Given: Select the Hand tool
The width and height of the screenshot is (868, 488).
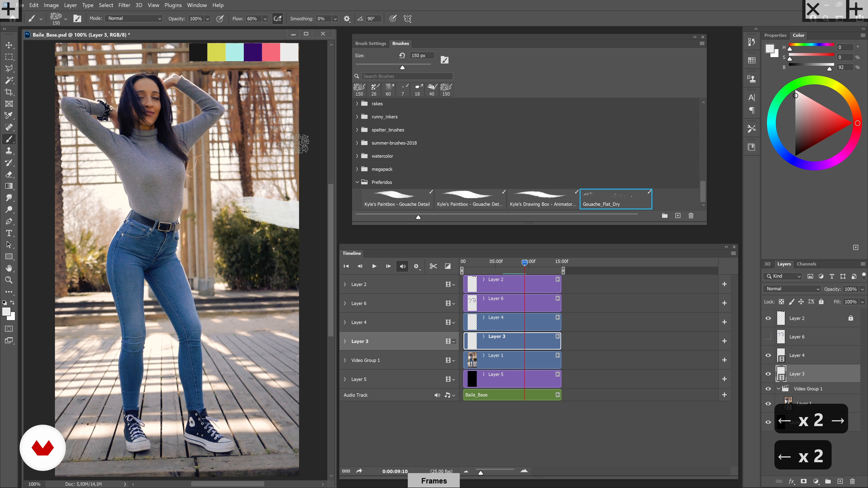Looking at the screenshot, I should pos(9,268).
